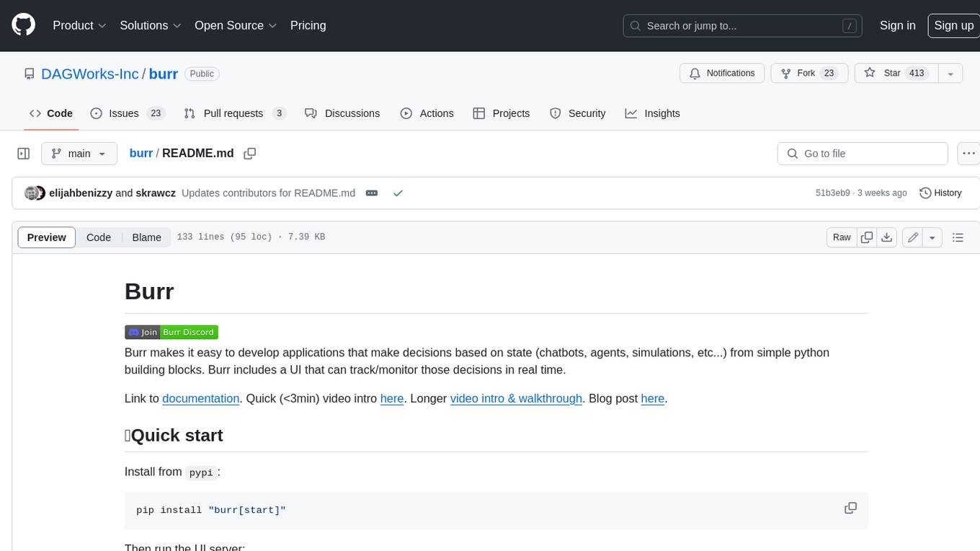Open the file History
Viewport: 980px width, 551px height.
click(941, 193)
